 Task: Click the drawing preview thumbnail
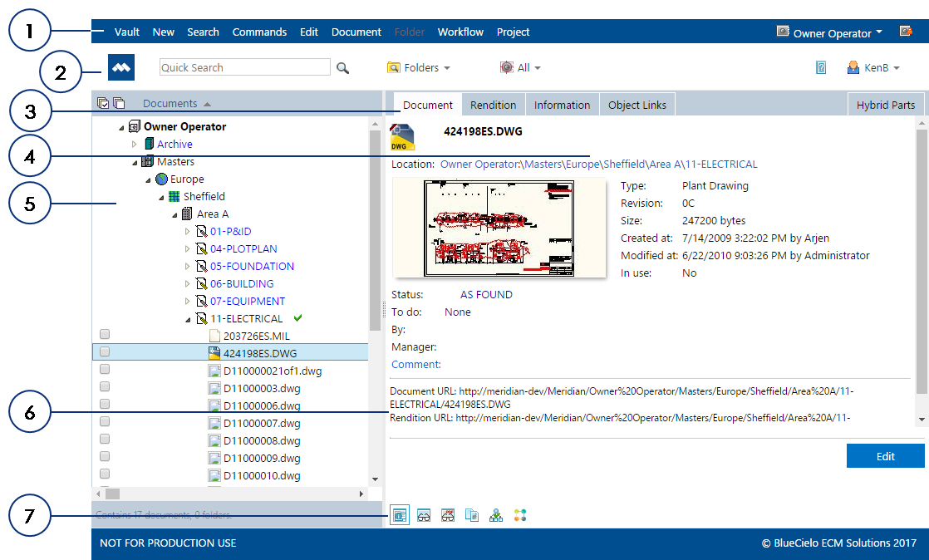click(x=499, y=228)
